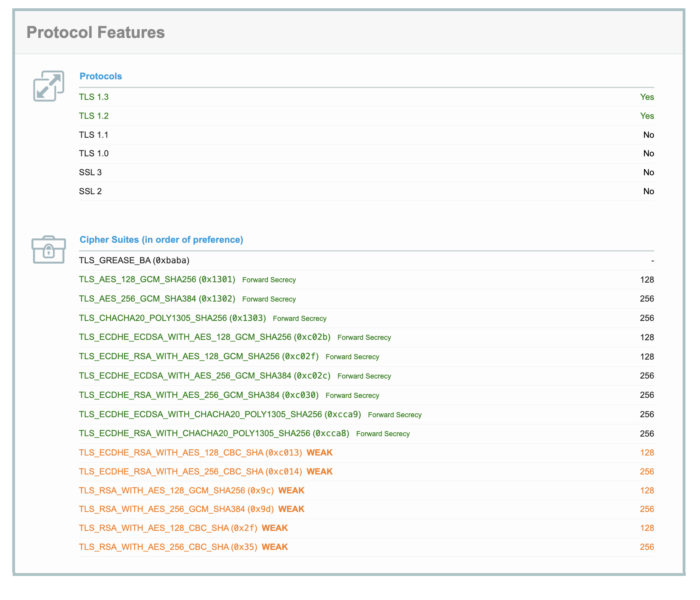This screenshot has width=700, height=600.
Task: Click Forward Secrecy label beside 0x1302 cipher
Action: click(269, 299)
